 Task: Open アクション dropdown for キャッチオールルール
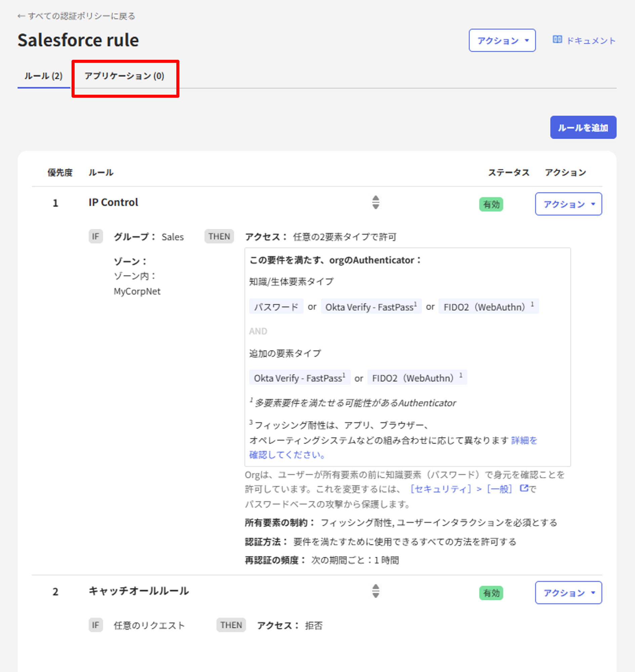tap(568, 592)
